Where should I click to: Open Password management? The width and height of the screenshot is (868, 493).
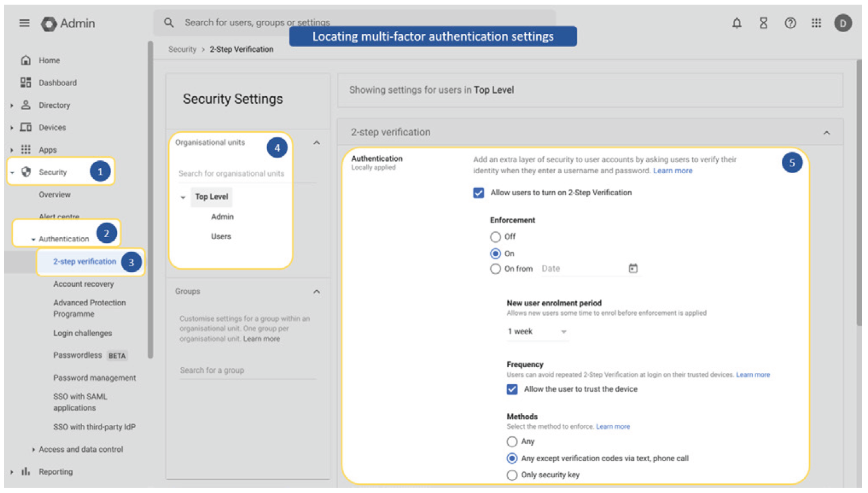tap(94, 378)
